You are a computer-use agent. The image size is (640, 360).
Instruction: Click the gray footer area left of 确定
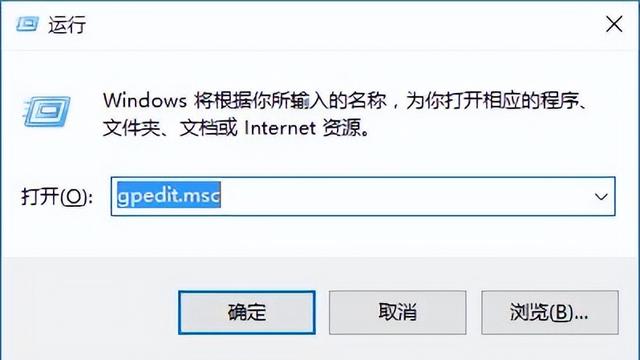[x=90, y=310]
